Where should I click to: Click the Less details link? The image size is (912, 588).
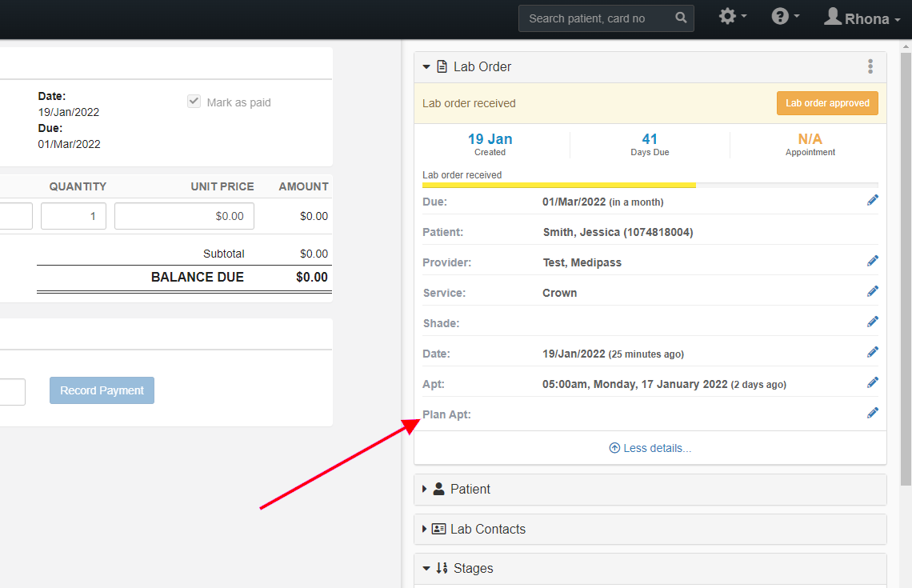(x=650, y=448)
